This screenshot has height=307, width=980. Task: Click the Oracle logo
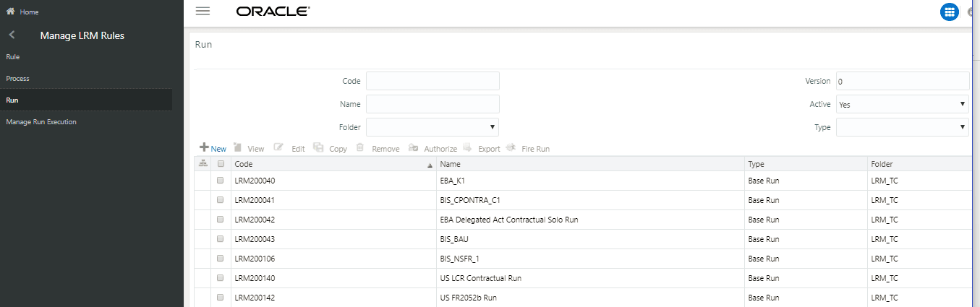pos(273,12)
